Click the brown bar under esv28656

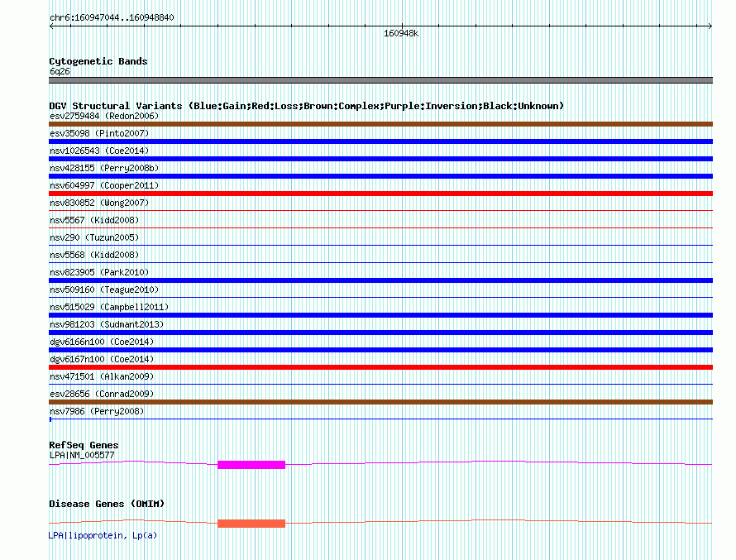click(x=380, y=402)
